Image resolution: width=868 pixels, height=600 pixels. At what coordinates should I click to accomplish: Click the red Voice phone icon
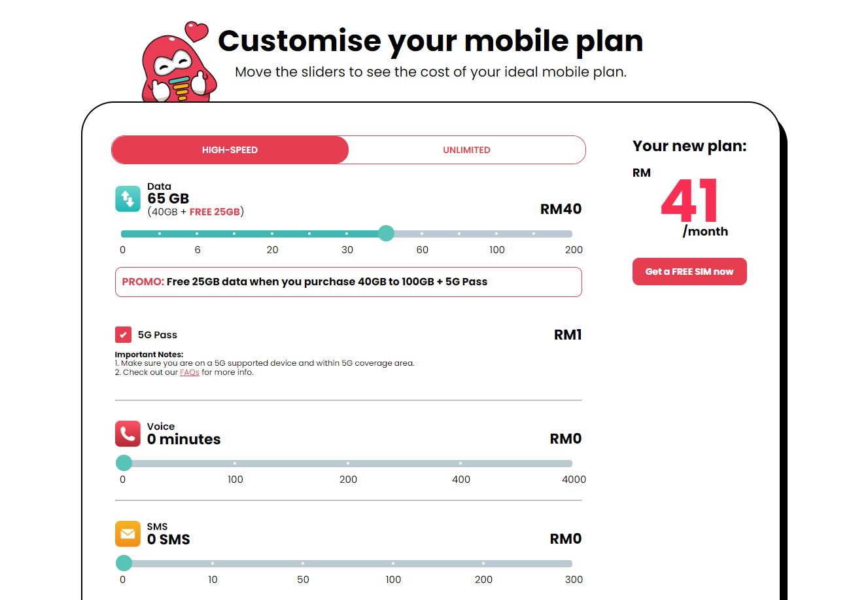pyautogui.click(x=128, y=433)
